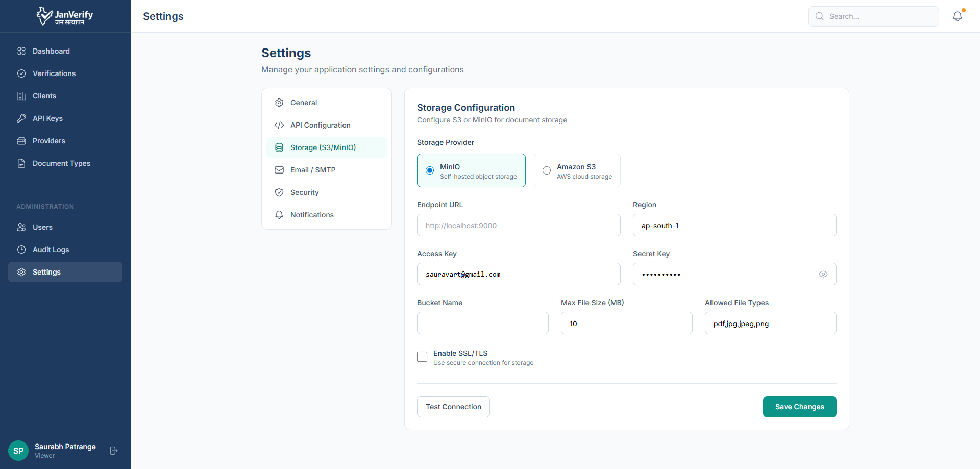Screen dimensions: 980x469
Task: Open the API Configuration settings tab
Action: click(x=320, y=125)
